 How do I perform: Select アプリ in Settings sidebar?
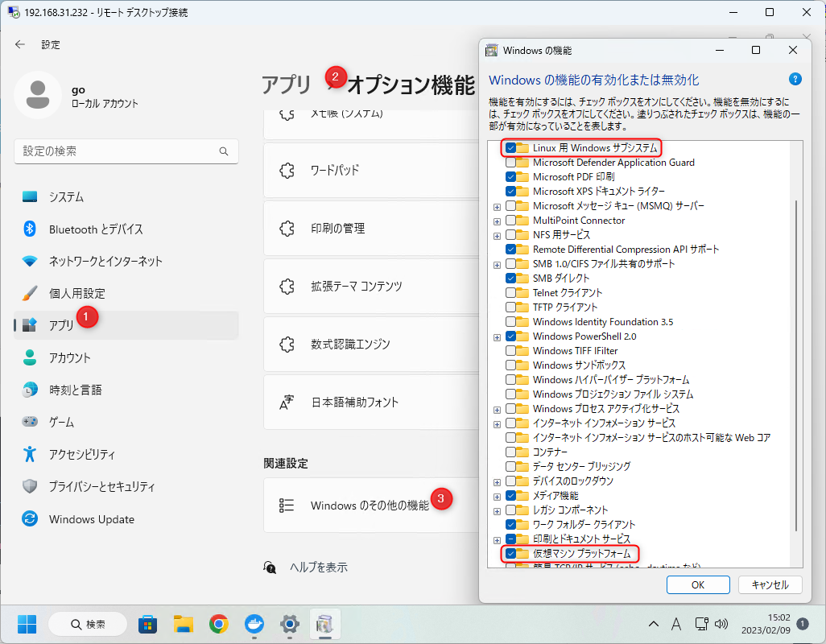(126, 325)
